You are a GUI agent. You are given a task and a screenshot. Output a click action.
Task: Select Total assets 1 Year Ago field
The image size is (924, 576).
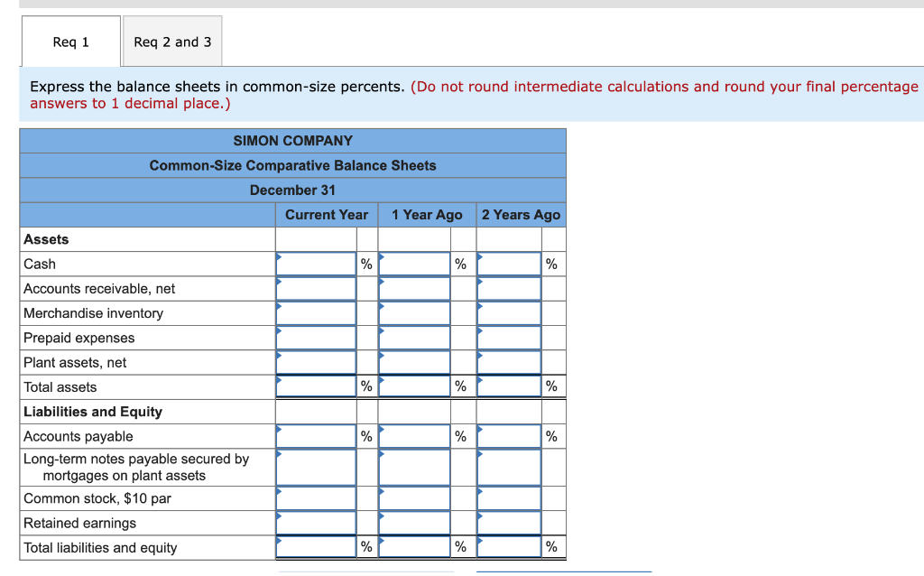tap(414, 386)
